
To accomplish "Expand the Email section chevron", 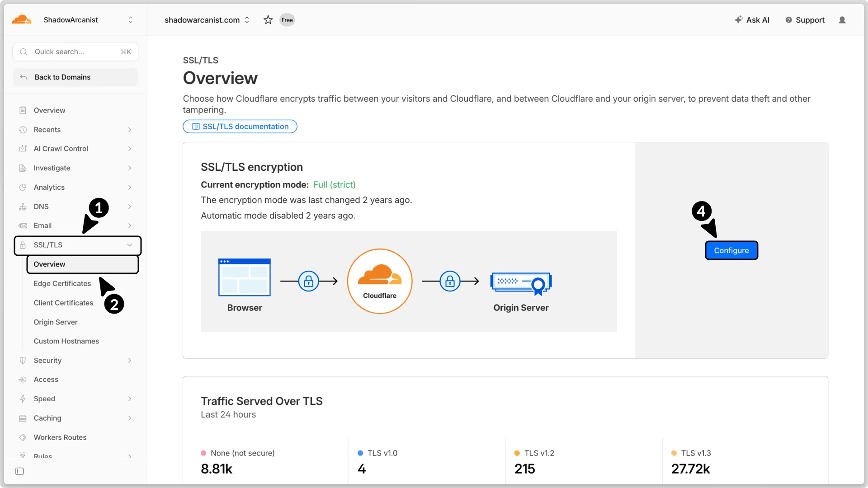I will click(130, 225).
